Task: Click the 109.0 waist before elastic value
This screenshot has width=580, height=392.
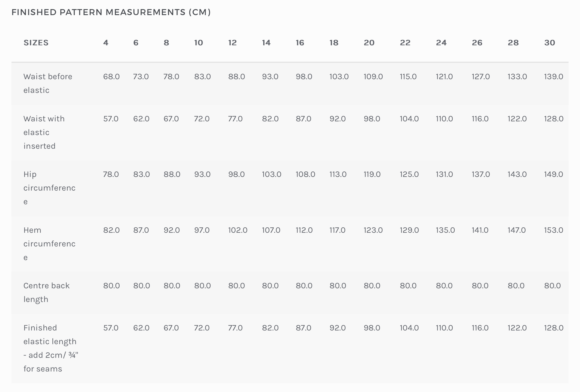Action: click(373, 77)
